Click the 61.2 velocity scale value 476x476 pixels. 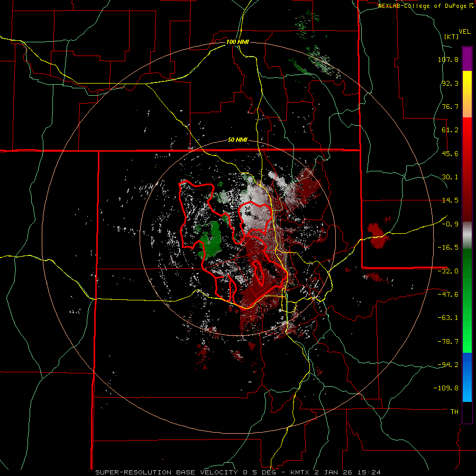point(450,130)
